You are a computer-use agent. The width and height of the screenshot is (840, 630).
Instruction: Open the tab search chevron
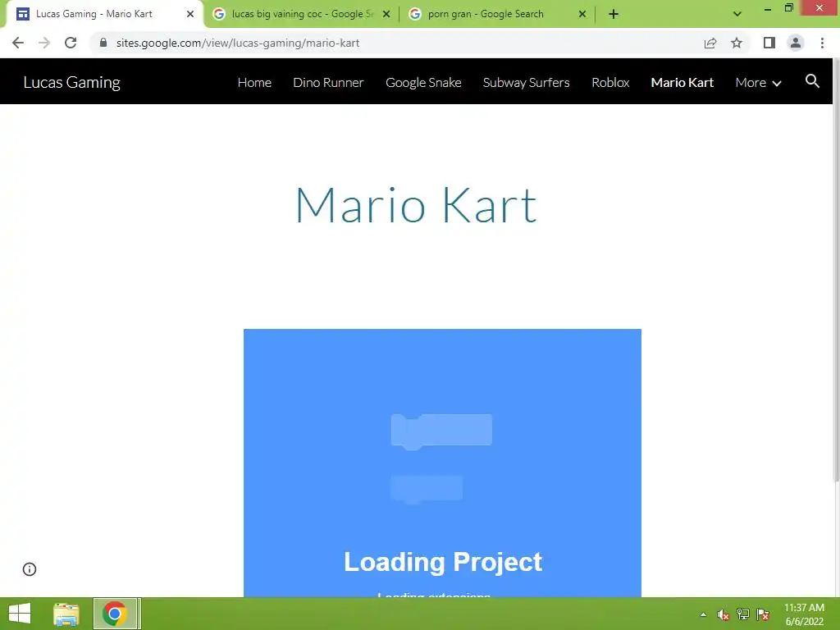click(737, 14)
